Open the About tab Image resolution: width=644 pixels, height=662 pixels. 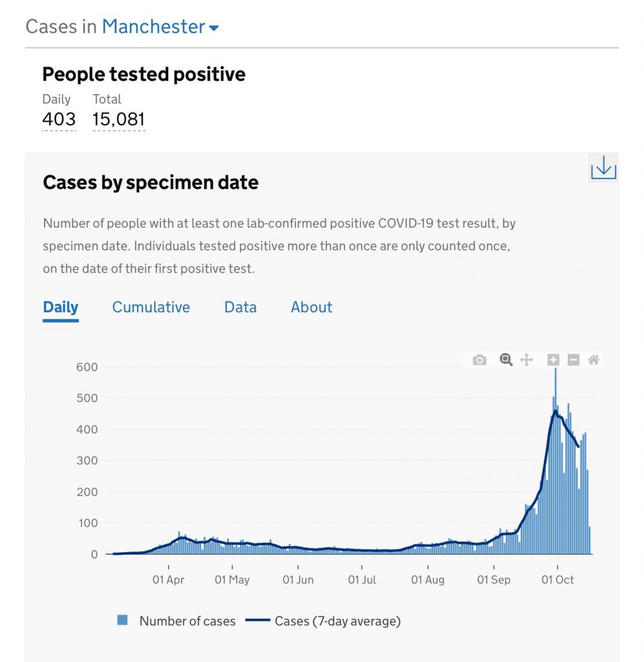(312, 307)
